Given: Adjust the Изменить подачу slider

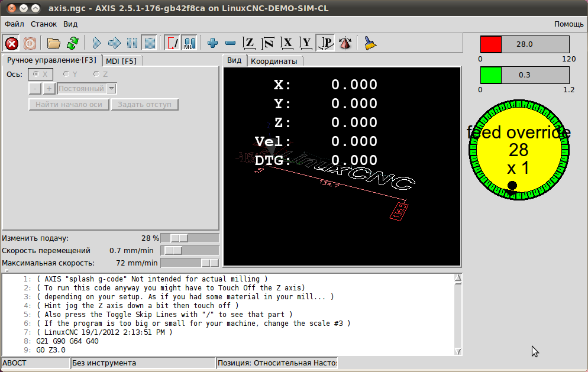Looking at the screenshot, I should coord(190,238).
